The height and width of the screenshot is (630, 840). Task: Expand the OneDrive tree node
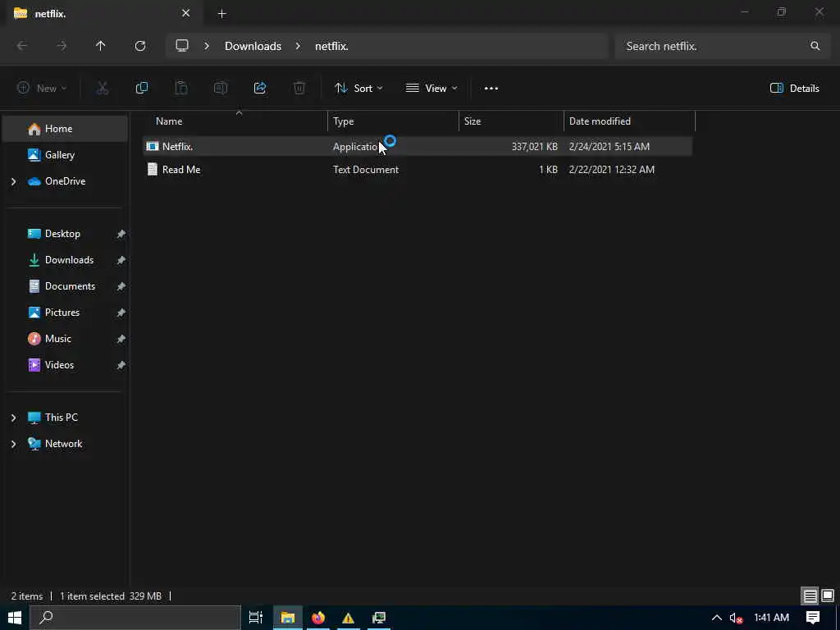pyautogui.click(x=13, y=181)
